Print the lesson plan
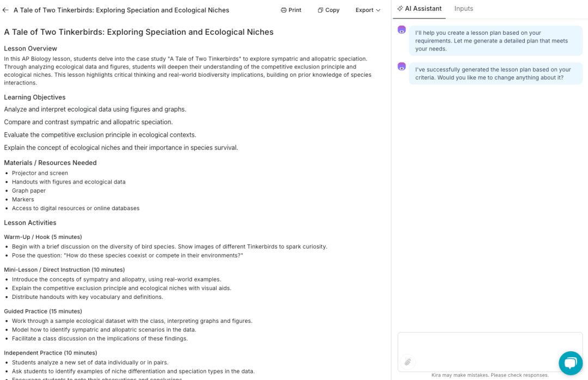 (x=291, y=10)
